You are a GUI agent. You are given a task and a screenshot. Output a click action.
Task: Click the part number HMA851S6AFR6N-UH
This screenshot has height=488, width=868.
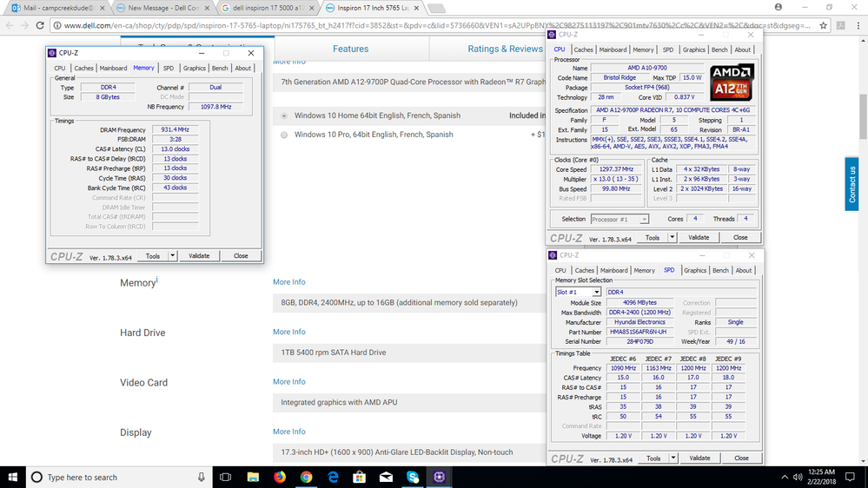(638, 332)
